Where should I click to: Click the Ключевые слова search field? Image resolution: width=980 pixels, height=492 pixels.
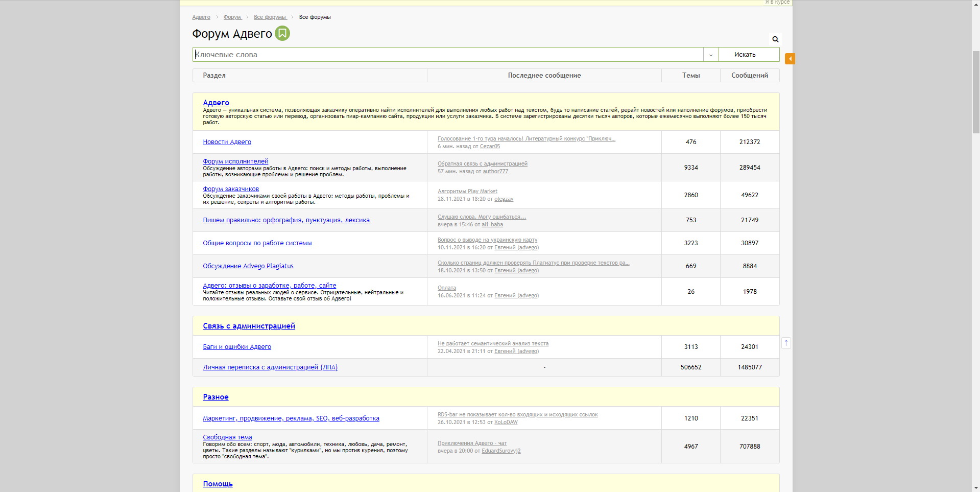pyautogui.click(x=448, y=55)
